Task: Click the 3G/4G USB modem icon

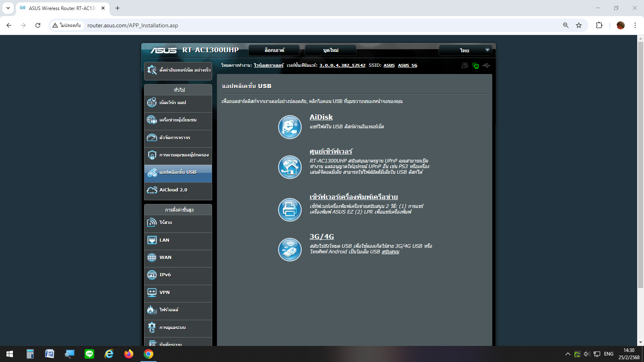Action: point(290,249)
